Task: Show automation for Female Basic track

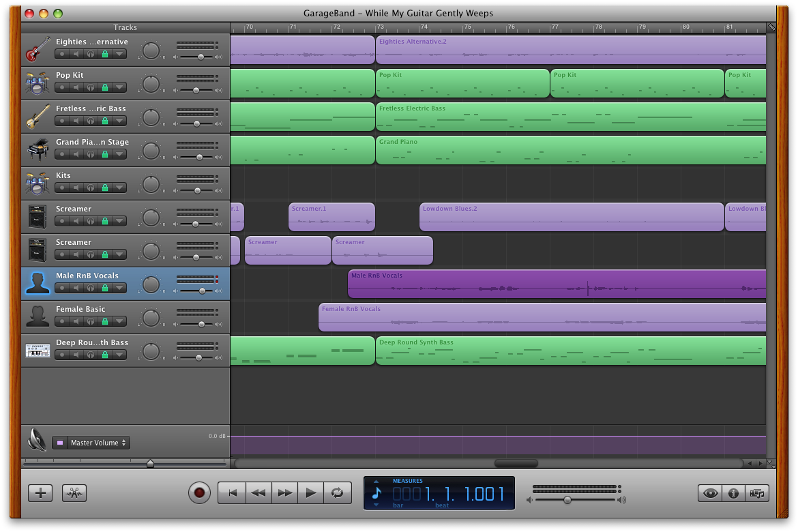Action: click(x=119, y=322)
